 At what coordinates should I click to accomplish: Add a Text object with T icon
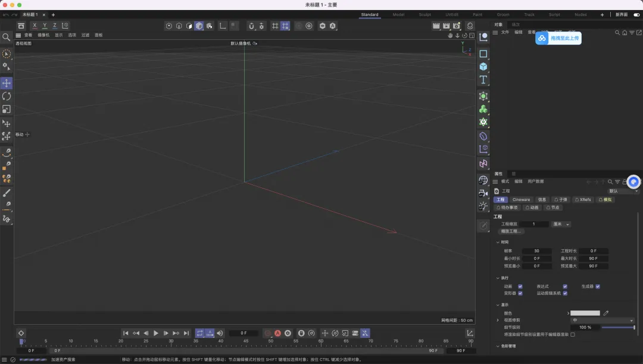pos(483,80)
